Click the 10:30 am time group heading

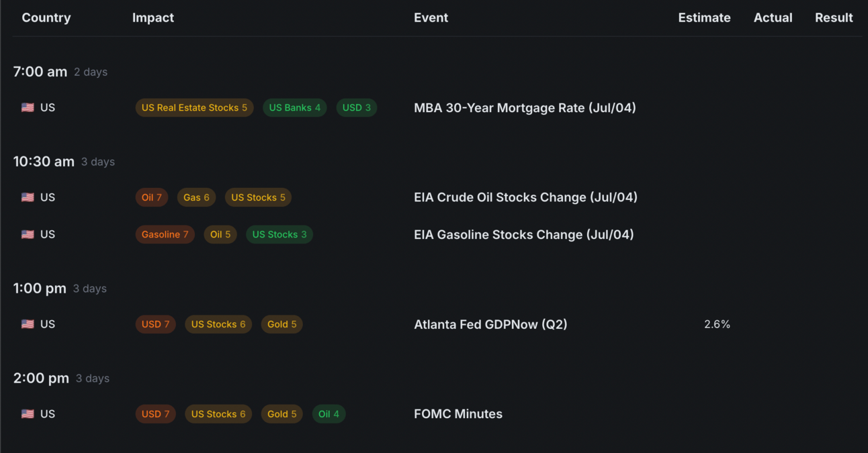point(44,161)
